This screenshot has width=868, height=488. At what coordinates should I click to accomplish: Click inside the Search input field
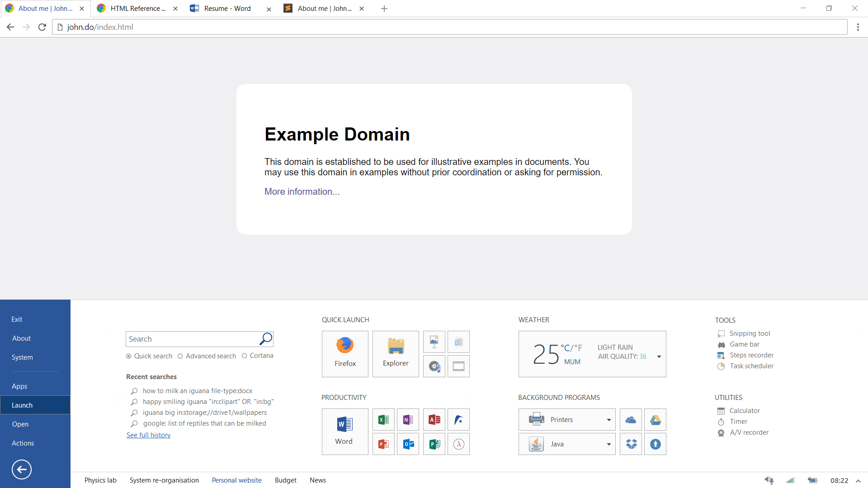tap(192, 339)
